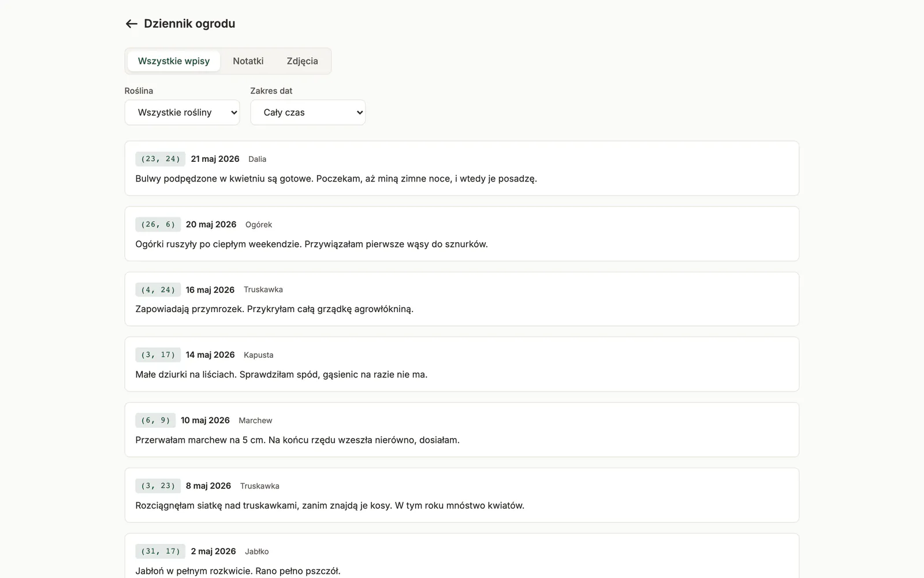
Task: Select the Kapusta plant tag
Action: (x=259, y=355)
